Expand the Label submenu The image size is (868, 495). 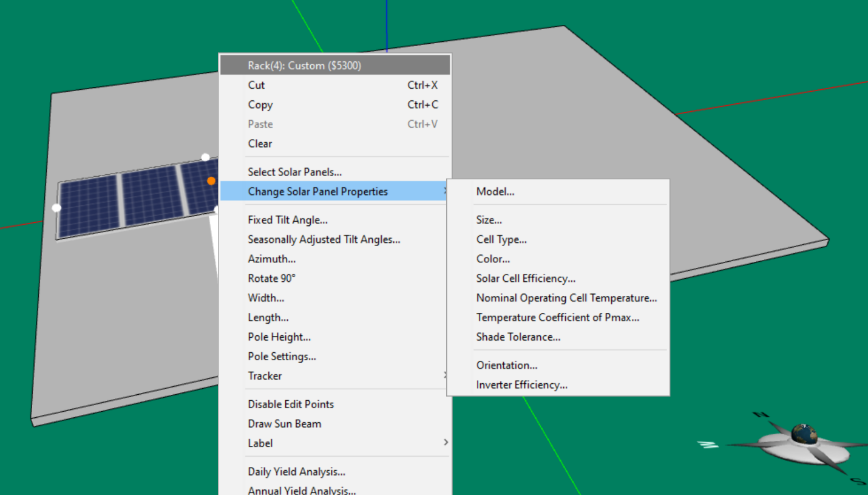click(260, 443)
